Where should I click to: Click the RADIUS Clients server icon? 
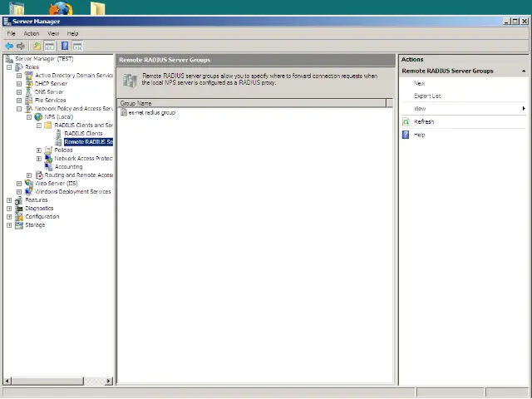(x=58, y=133)
